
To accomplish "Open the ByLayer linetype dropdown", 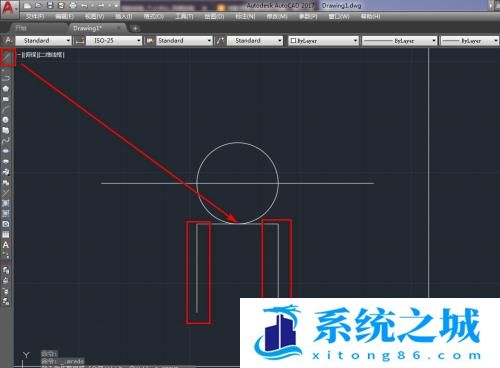I will click(x=400, y=41).
